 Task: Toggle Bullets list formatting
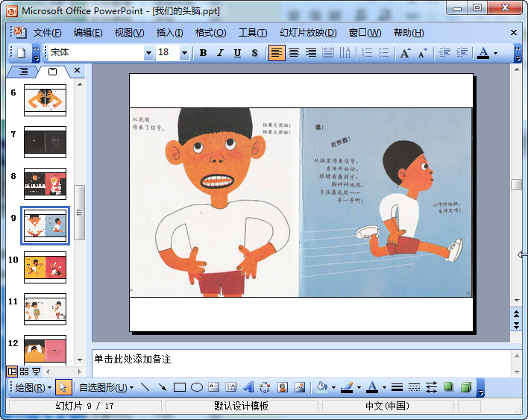coord(384,53)
